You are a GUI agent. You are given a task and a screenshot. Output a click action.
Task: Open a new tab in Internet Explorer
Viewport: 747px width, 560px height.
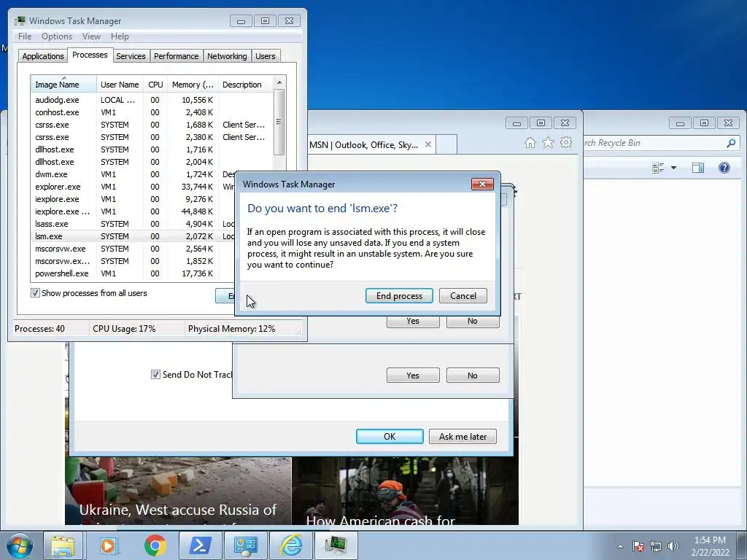click(x=446, y=145)
